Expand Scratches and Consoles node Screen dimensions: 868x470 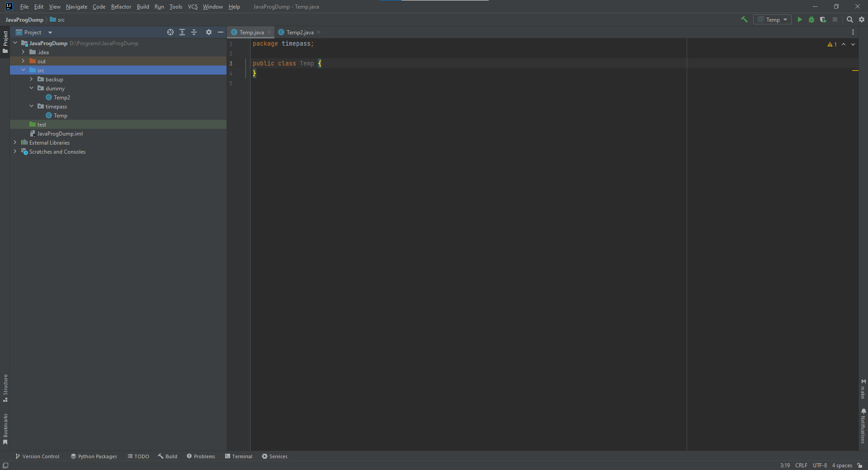(x=15, y=151)
